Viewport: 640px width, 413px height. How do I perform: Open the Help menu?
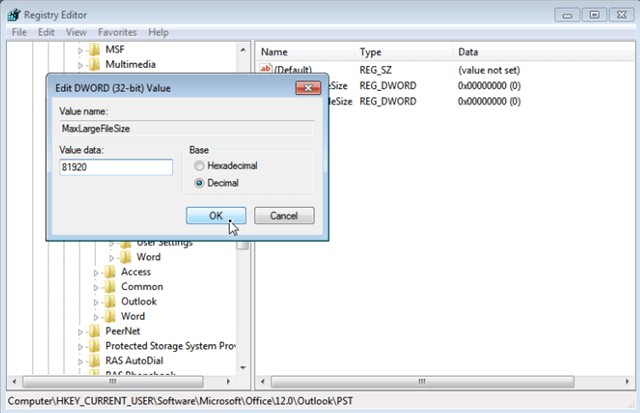(x=158, y=32)
